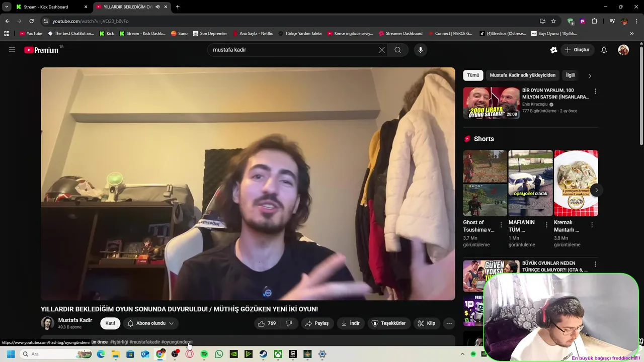Open YouTube notifications bell

(604, 50)
